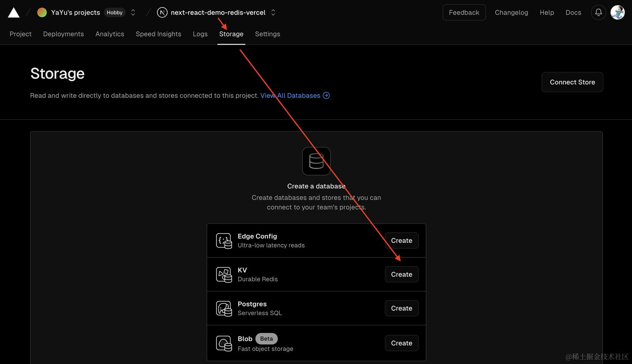632x364 pixels.
Task: Expand the project switcher chevron
Action: pyautogui.click(x=273, y=13)
